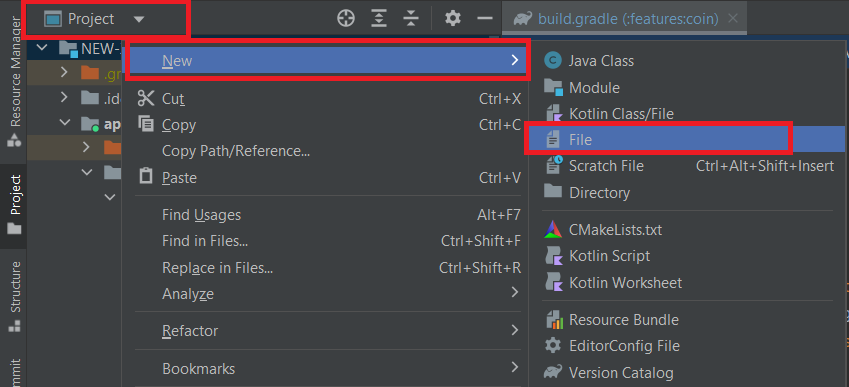This screenshot has width=849, height=387.
Task: Click the Resource Bundle chart icon
Action: tap(553, 319)
